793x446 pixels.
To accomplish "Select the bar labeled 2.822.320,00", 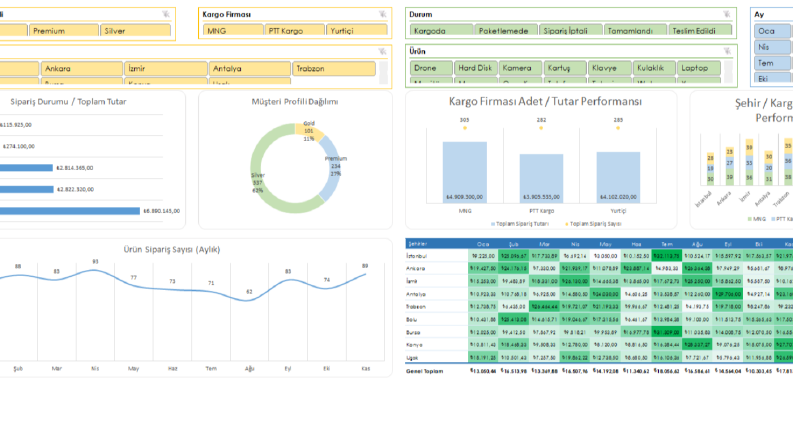I will point(26,189).
